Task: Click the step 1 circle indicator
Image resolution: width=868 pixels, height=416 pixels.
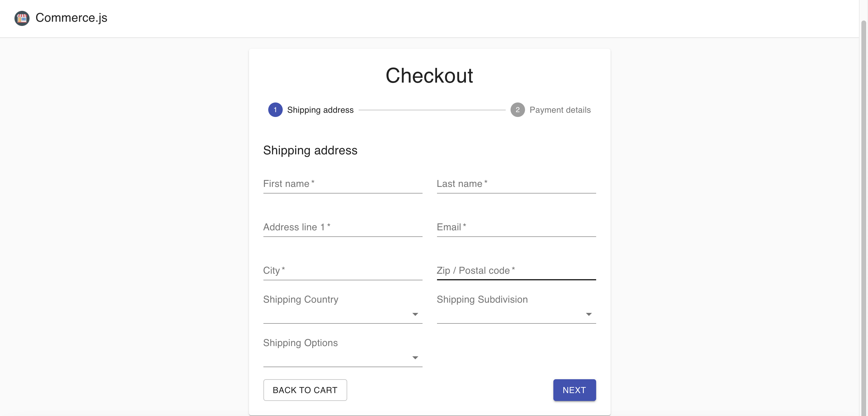Action: [x=275, y=109]
